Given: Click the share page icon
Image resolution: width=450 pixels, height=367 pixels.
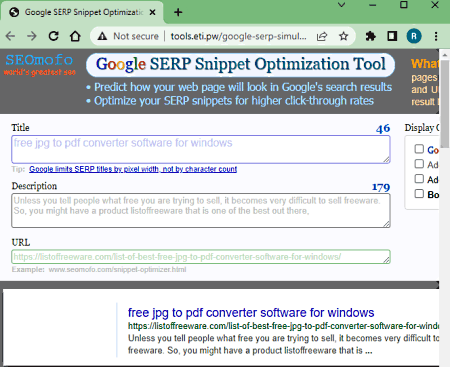Looking at the screenshot, I should pos(322,36).
